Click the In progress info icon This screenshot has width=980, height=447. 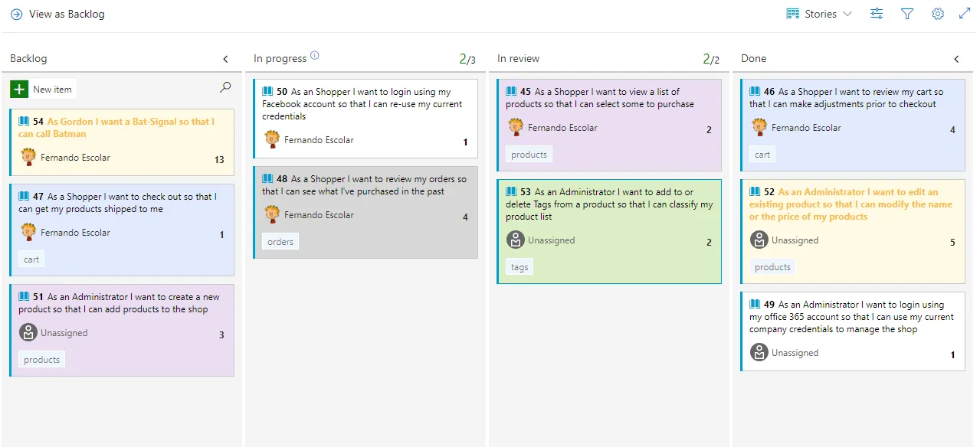314,56
